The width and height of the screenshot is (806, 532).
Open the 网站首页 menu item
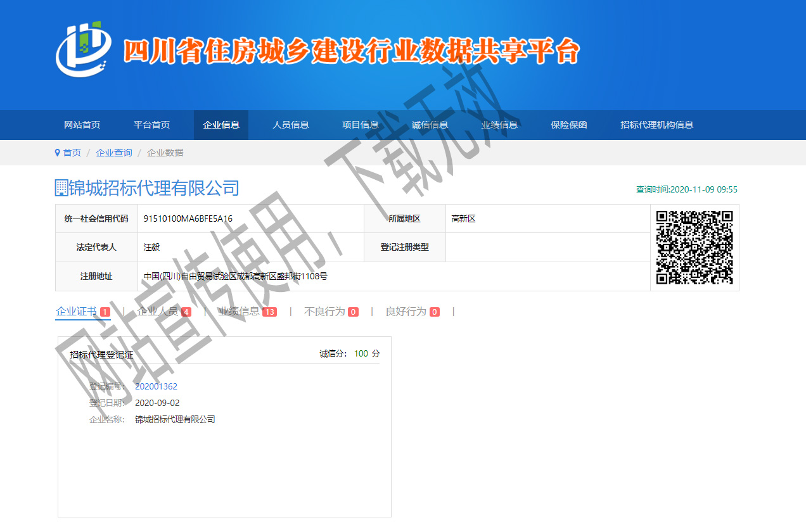click(82, 125)
